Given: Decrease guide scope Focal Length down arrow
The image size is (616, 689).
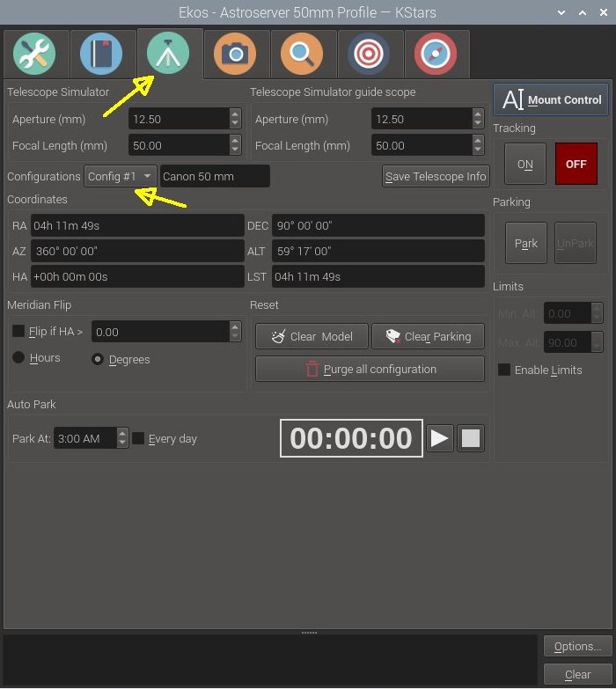Looking at the screenshot, I should (478, 150).
